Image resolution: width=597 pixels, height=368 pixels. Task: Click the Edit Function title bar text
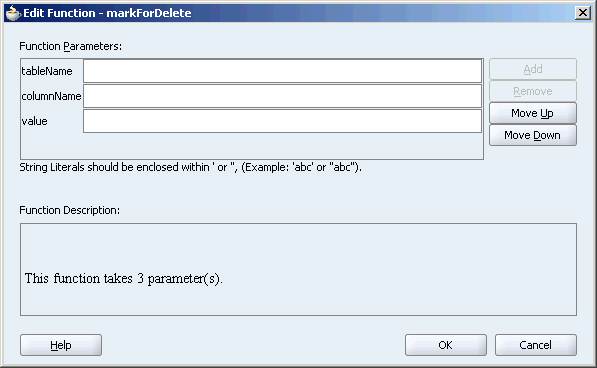[x=107, y=13]
